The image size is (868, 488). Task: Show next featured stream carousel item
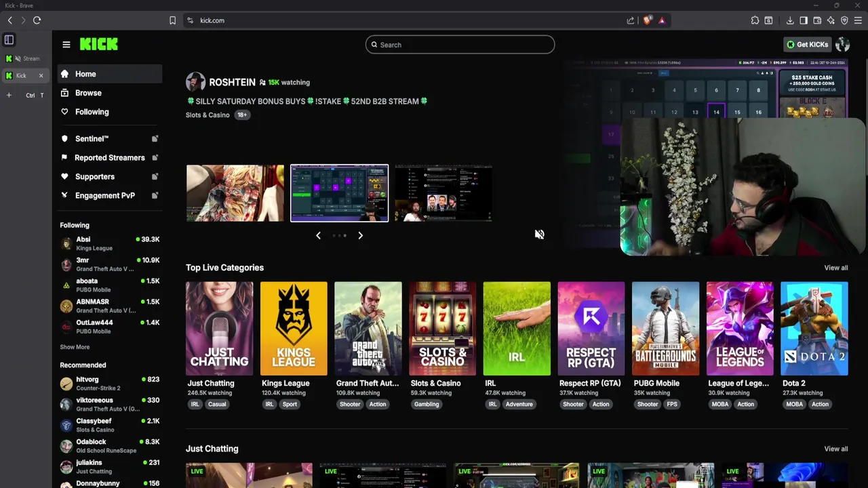pyautogui.click(x=360, y=235)
